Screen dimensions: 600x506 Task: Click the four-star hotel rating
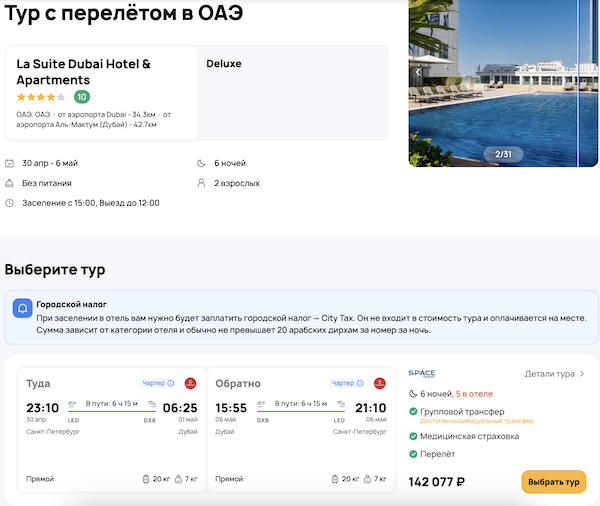click(x=41, y=97)
